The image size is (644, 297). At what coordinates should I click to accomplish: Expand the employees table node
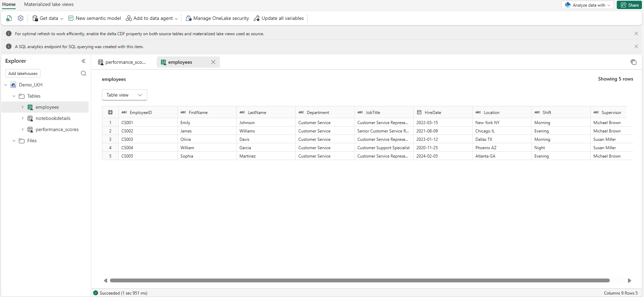coord(22,107)
